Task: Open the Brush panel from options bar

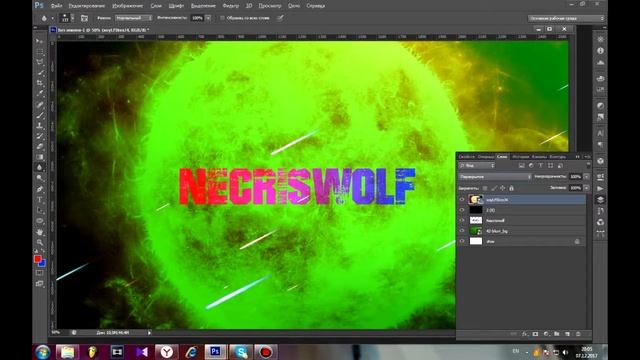Action: [84, 18]
